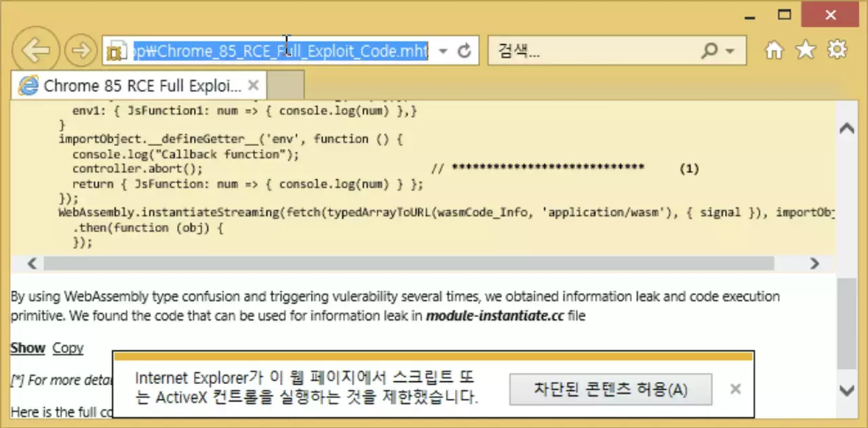Refresh the page with the reload icon
The image size is (868, 428).
pyautogui.click(x=465, y=52)
